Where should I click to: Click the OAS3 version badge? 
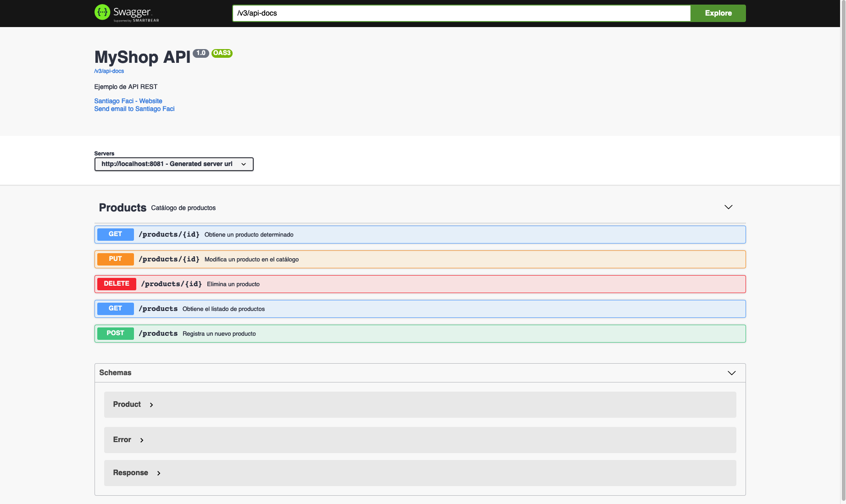(x=222, y=53)
